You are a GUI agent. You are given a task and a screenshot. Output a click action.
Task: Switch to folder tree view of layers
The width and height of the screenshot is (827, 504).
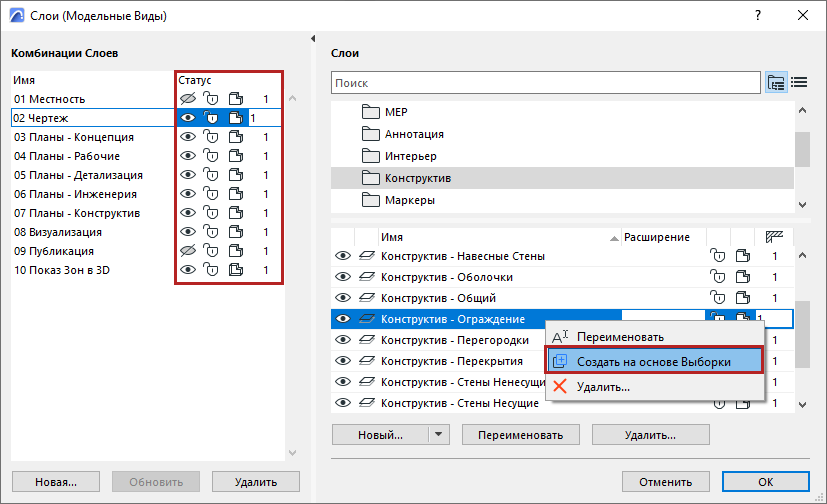pos(776,82)
